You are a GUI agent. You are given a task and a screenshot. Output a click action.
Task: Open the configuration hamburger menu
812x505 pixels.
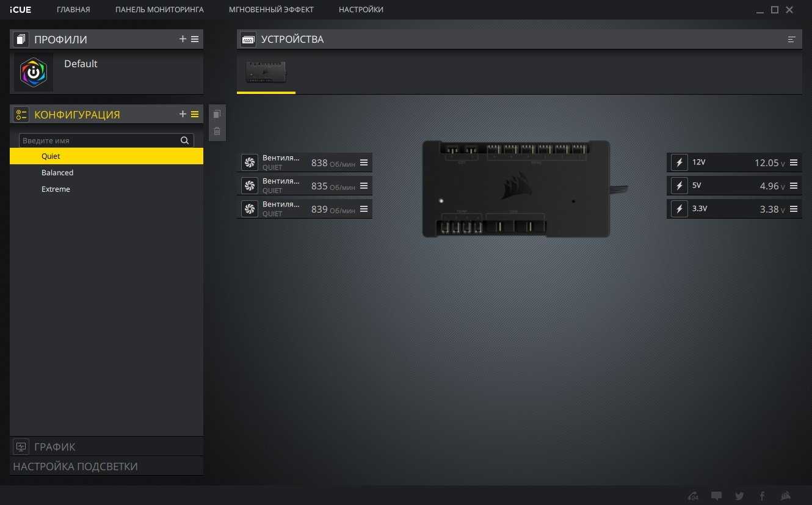195,114
